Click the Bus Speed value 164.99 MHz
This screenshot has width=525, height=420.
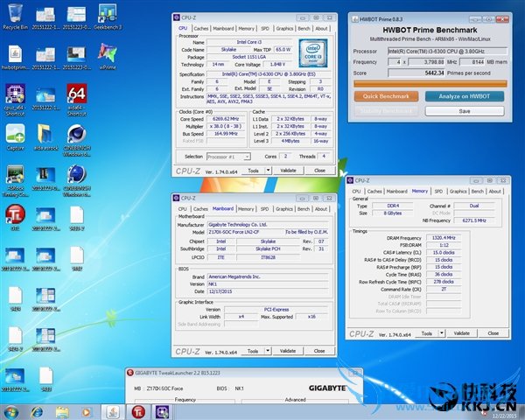[x=226, y=134]
